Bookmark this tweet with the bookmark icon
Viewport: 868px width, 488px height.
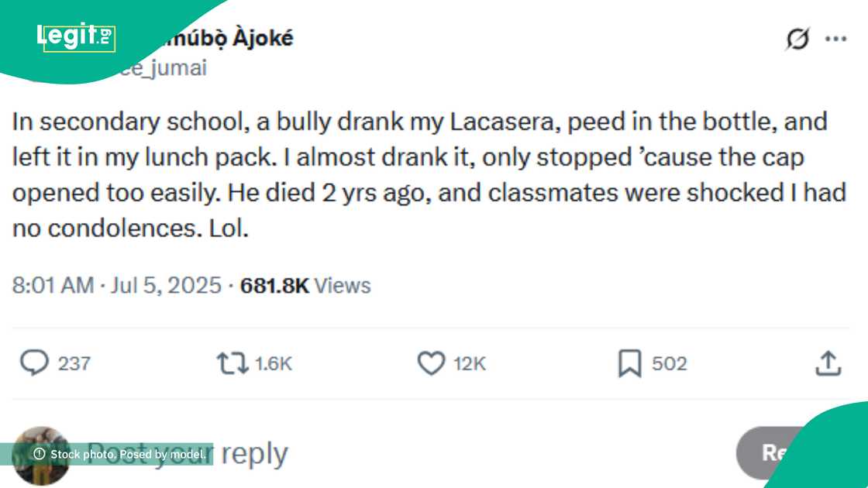[x=629, y=363]
